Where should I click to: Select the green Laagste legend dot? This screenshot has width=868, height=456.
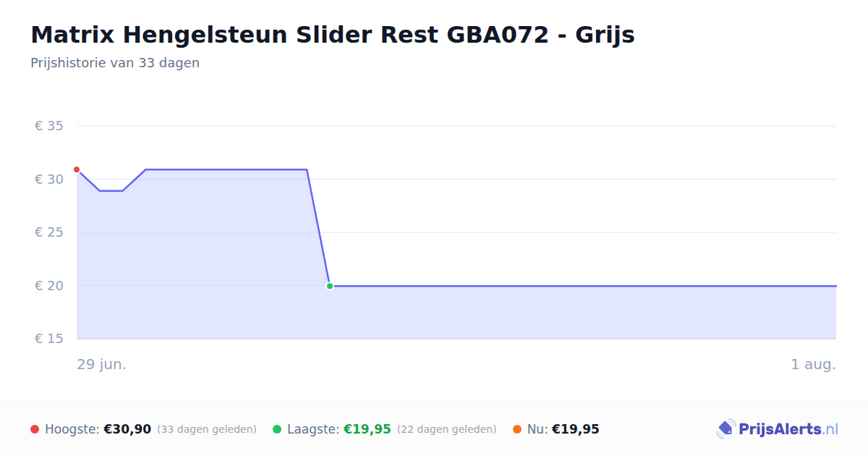tap(277, 429)
